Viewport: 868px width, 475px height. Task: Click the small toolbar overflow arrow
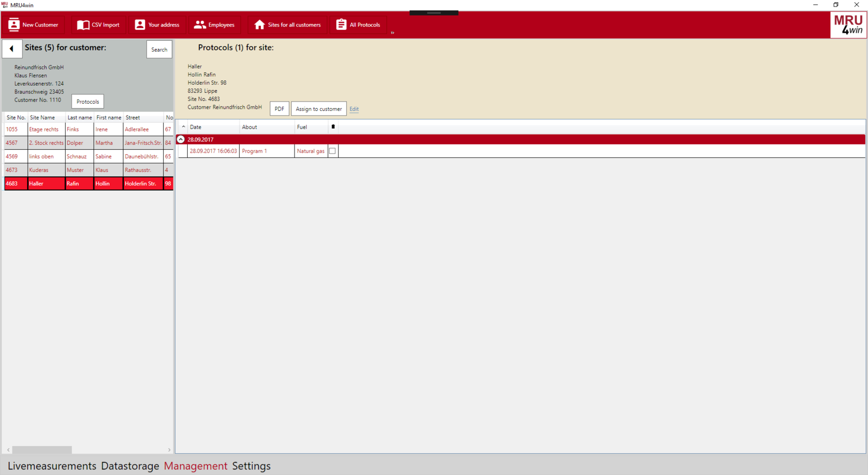tap(392, 33)
